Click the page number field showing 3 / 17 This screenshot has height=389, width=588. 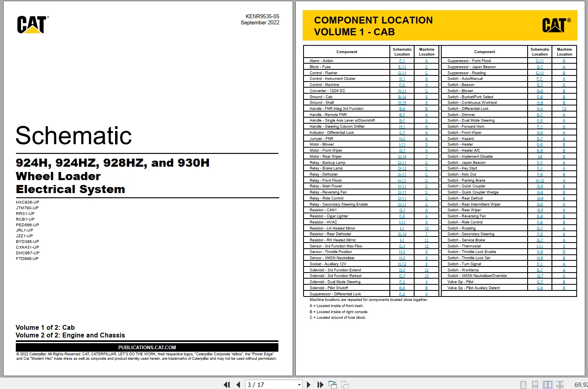click(271, 385)
